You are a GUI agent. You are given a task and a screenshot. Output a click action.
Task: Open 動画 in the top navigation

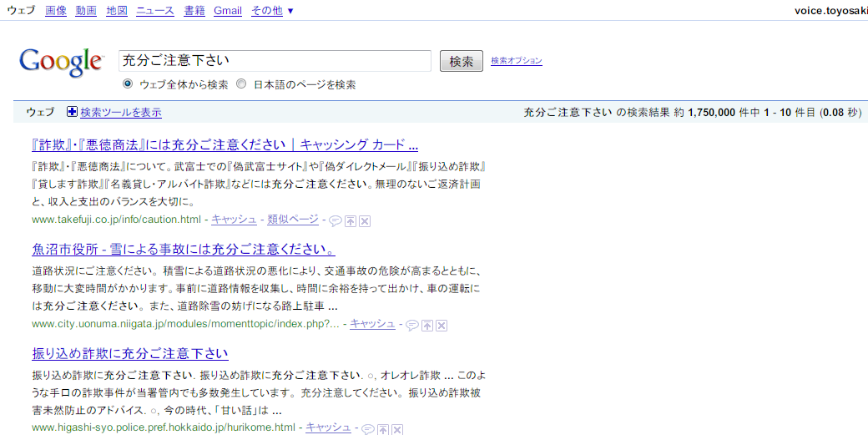click(86, 11)
